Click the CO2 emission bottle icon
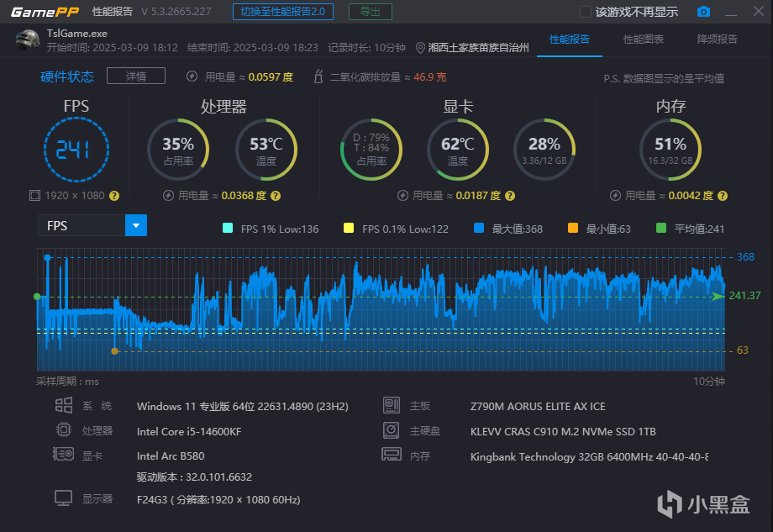Image resolution: width=773 pixels, height=532 pixels. pos(318,76)
